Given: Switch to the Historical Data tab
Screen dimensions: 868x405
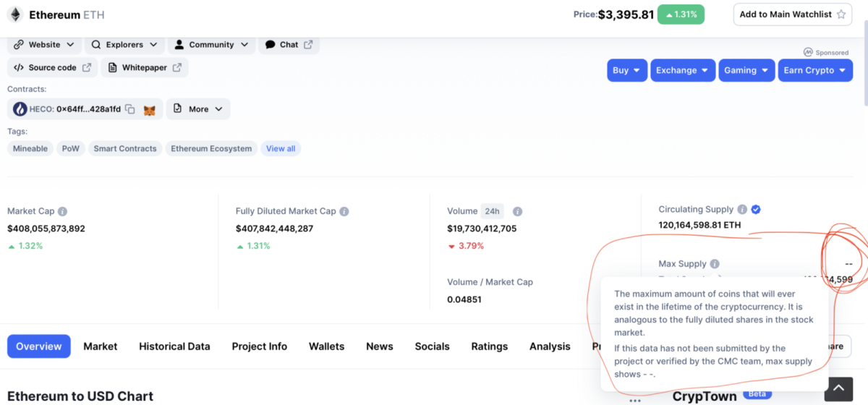Looking at the screenshot, I should 174,346.
